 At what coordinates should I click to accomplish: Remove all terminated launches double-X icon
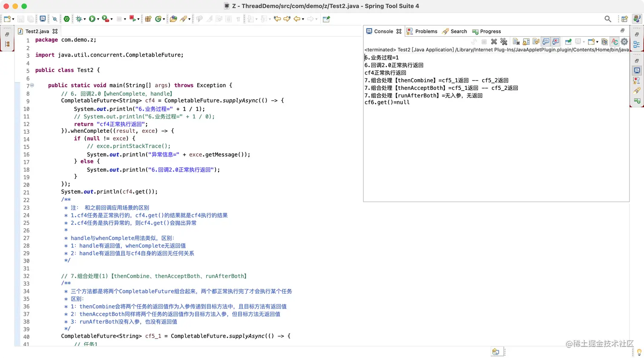point(504,42)
